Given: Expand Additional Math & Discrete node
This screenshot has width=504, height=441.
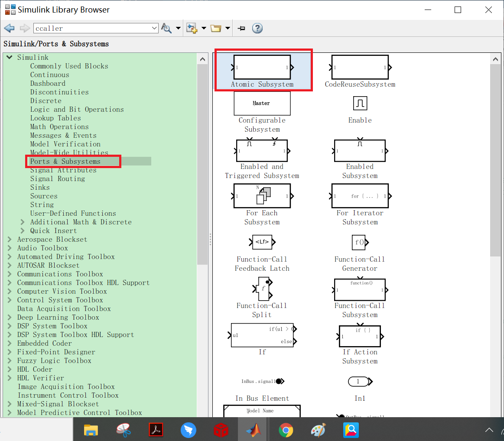Looking at the screenshot, I should pyautogui.click(x=23, y=222).
